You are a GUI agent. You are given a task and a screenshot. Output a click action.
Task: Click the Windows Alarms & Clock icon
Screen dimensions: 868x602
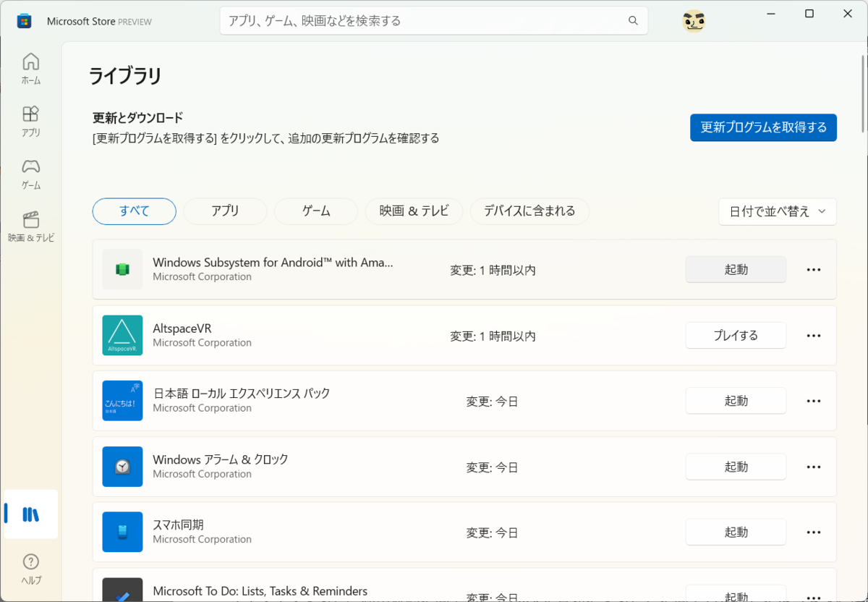(122, 467)
